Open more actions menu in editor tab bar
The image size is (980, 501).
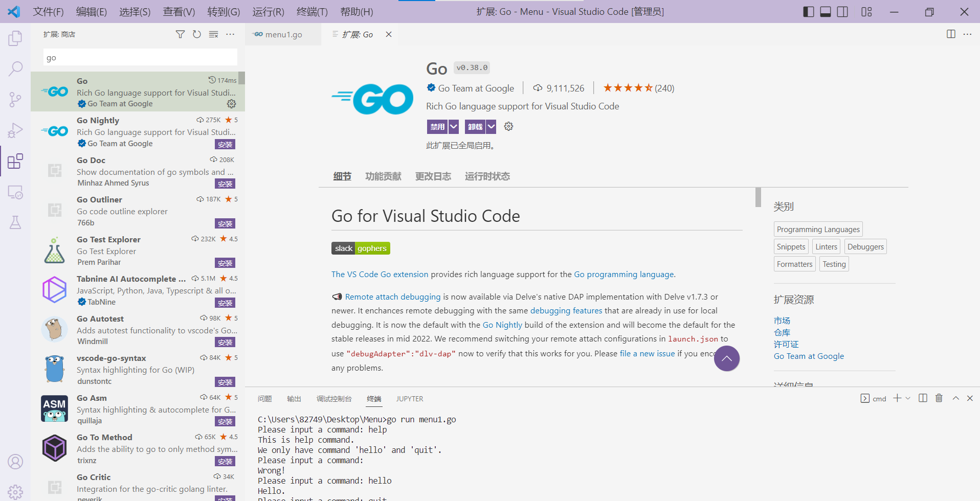tap(967, 34)
